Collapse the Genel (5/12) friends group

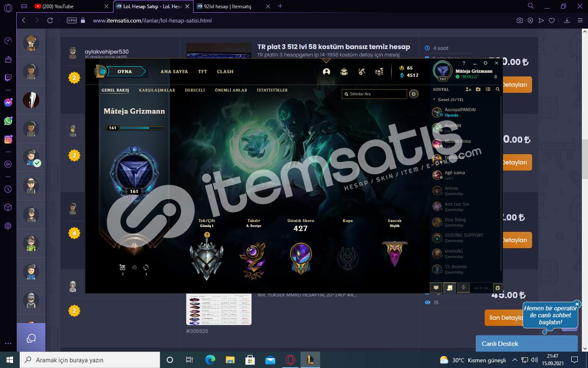coord(434,99)
